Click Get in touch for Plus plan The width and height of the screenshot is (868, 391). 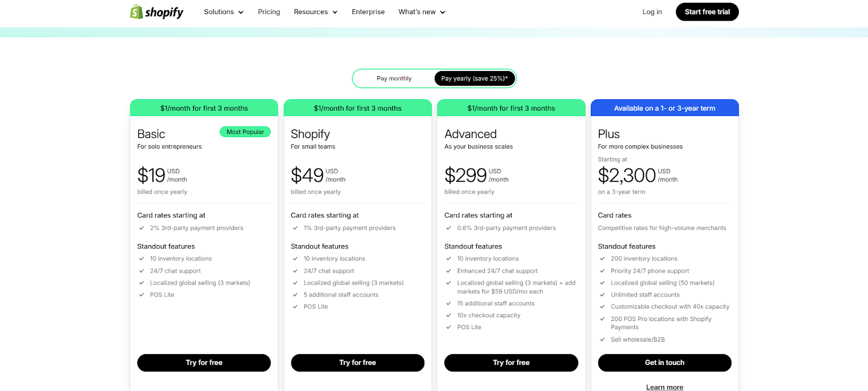coord(665,363)
